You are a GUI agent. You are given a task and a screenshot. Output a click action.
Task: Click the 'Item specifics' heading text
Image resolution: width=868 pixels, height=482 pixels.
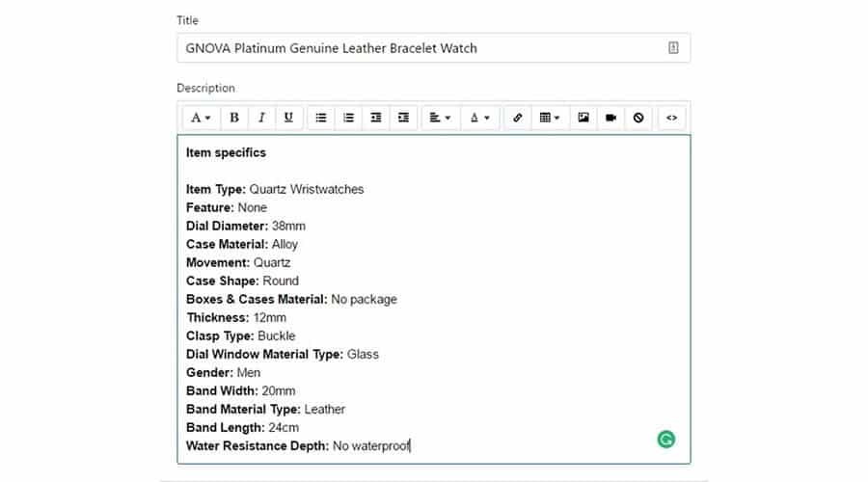coord(226,152)
